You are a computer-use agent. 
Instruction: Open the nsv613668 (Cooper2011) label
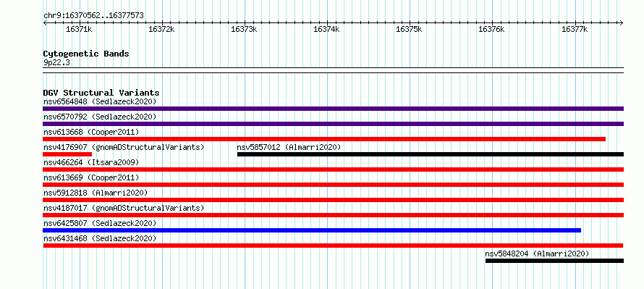pos(91,132)
